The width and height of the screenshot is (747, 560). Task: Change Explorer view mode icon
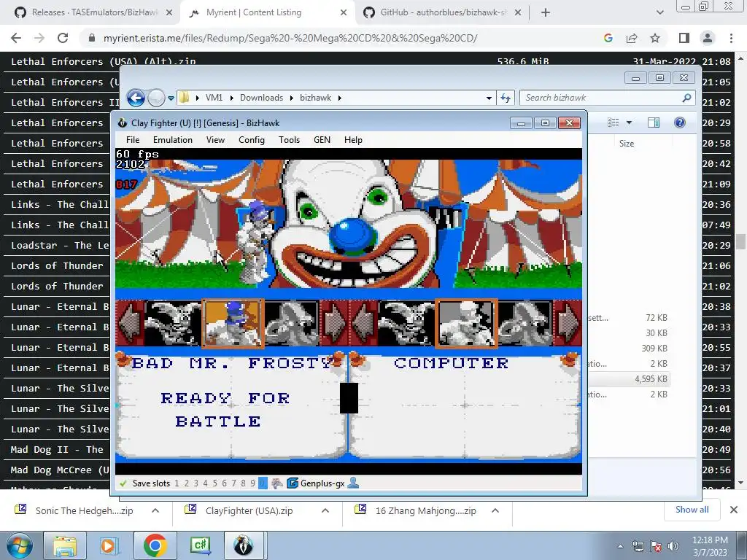point(614,122)
